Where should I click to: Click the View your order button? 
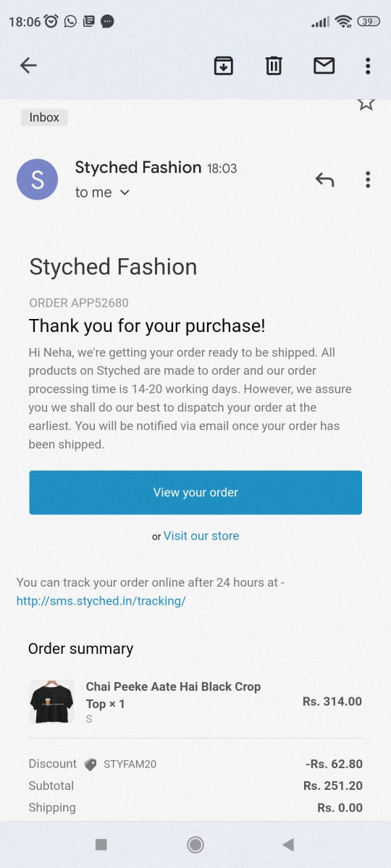(195, 493)
